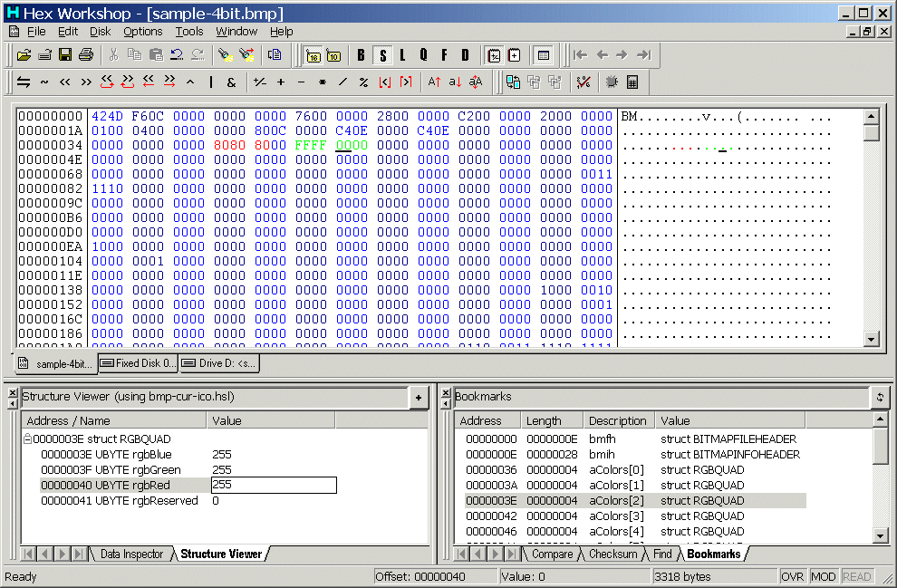Toggle hexadecimal (16) offset display
This screenshot has width=897, height=588.
[313, 55]
